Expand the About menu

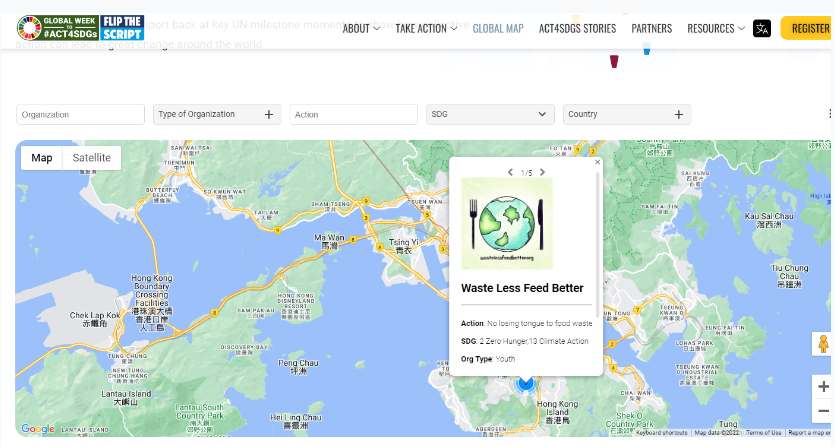pos(361,28)
